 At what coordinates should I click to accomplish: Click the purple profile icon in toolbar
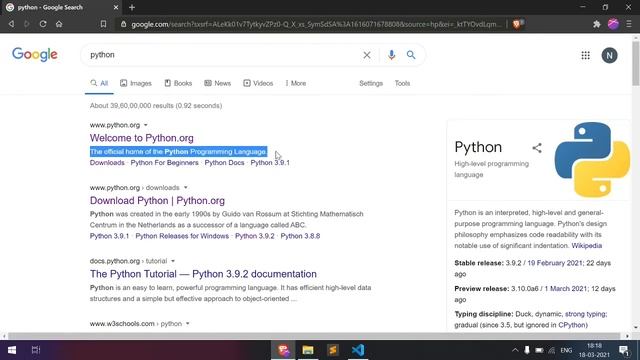(613, 24)
